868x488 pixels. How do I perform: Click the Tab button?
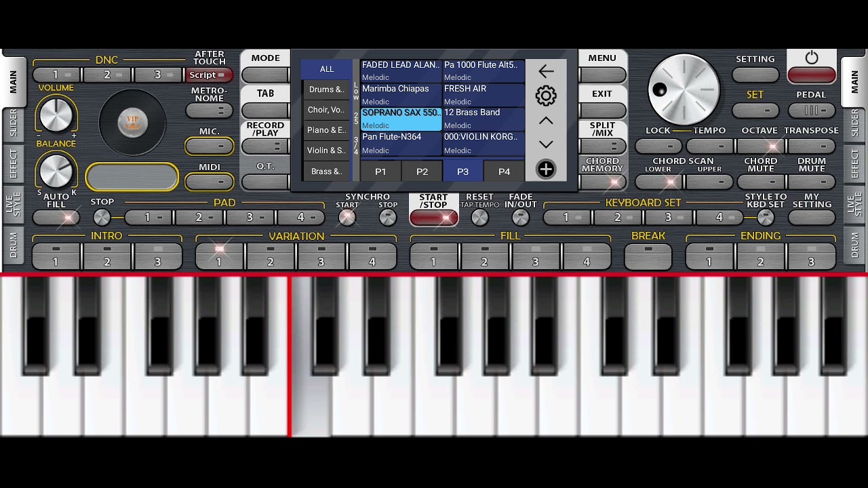click(265, 110)
